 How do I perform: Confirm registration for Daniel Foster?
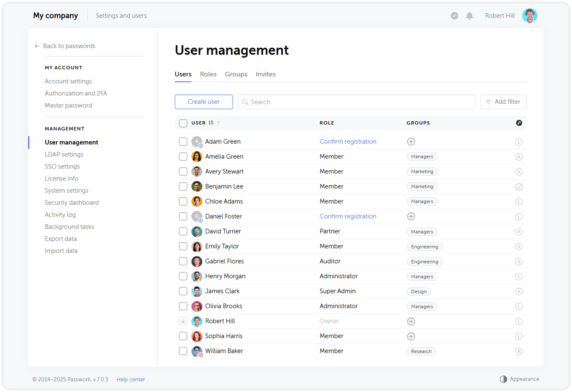348,216
